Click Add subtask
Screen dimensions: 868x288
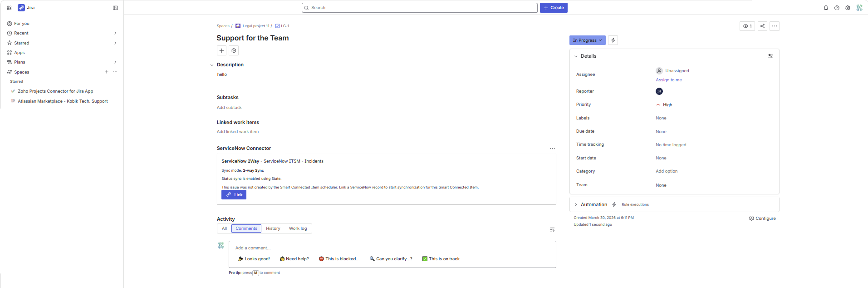point(229,108)
